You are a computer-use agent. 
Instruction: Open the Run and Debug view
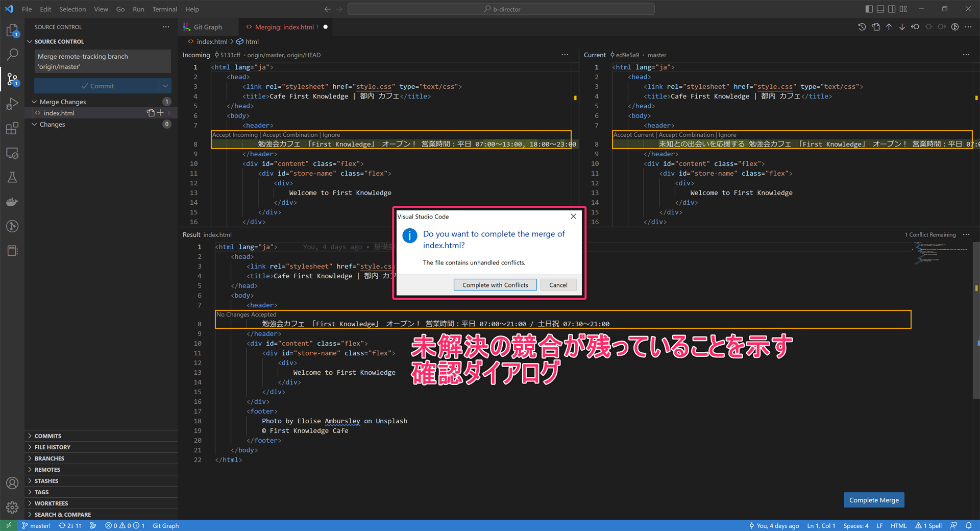pos(12,104)
